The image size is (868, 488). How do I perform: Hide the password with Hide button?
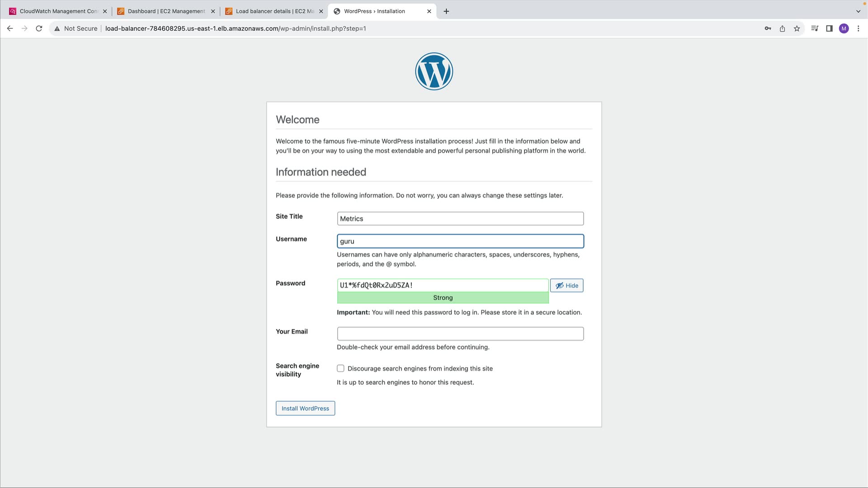click(566, 286)
